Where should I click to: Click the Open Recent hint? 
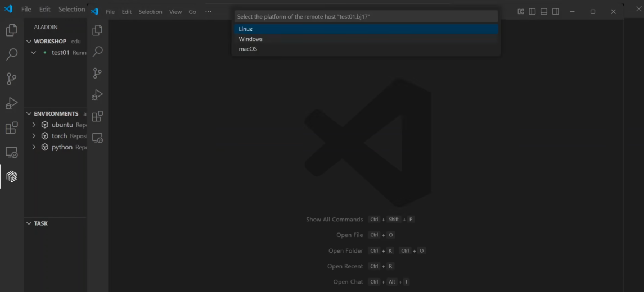tap(345, 266)
